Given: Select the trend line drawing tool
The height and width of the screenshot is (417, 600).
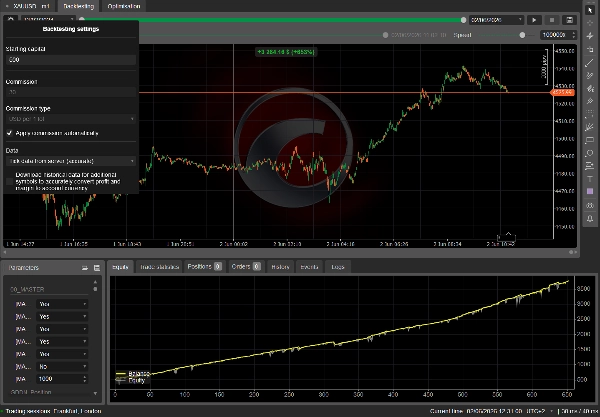Looking at the screenshot, I should 590,63.
